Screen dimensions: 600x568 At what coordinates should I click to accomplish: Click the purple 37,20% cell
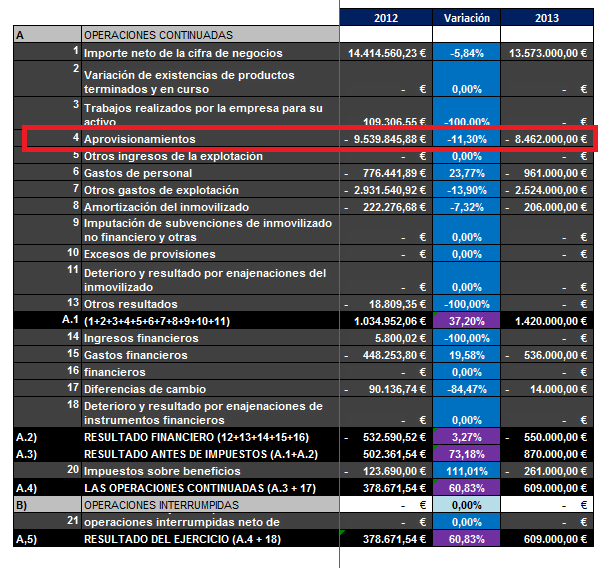(466, 320)
